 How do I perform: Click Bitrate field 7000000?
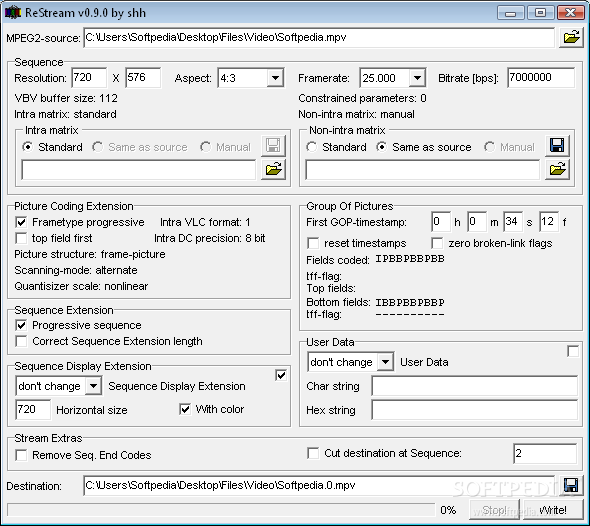[541, 78]
